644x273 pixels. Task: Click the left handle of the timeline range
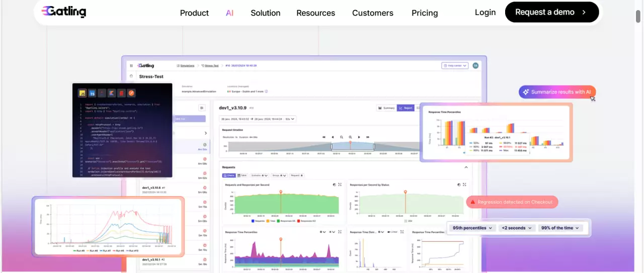(331, 147)
